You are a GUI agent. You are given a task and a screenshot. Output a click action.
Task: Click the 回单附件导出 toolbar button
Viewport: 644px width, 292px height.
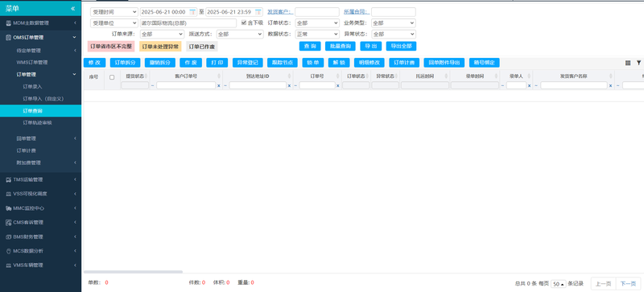click(444, 63)
